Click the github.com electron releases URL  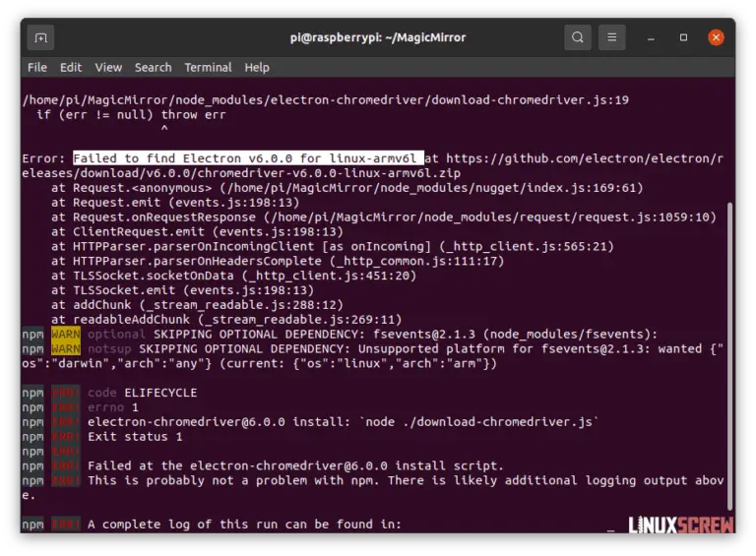(x=581, y=158)
